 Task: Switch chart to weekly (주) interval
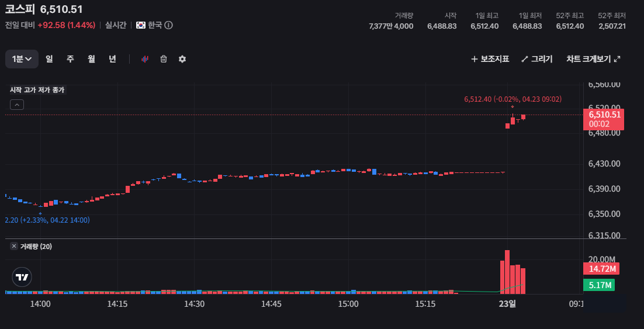[70, 59]
